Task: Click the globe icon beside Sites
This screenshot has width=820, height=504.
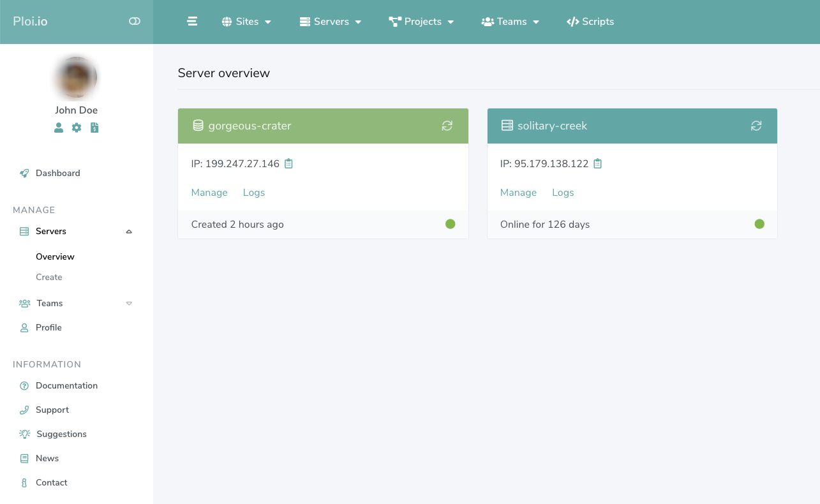Action: (227, 22)
